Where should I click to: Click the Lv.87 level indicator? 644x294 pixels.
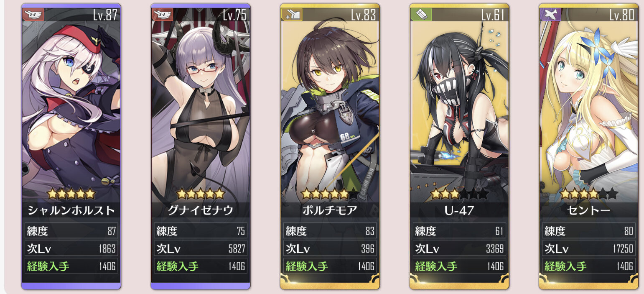click(105, 15)
